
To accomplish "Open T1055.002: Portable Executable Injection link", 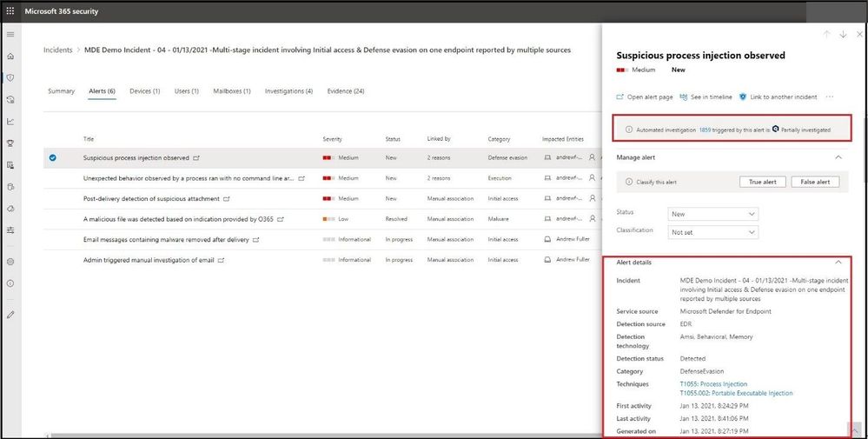I will 736,393.
